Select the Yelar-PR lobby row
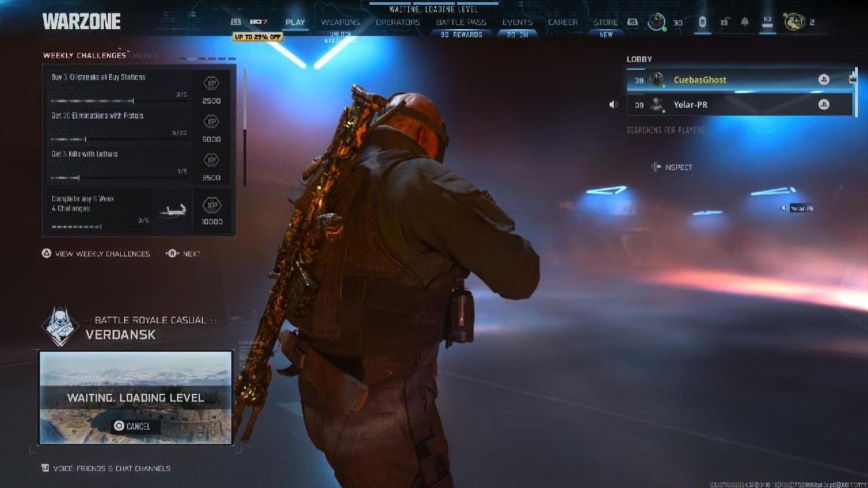The height and width of the screenshot is (488, 868). (x=739, y=104)
